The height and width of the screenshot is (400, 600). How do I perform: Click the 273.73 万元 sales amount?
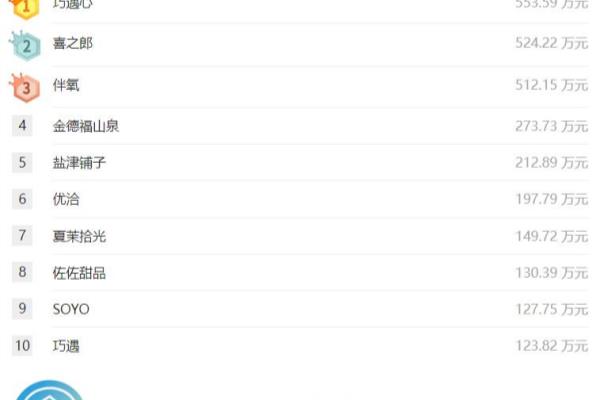coord(551,126)
